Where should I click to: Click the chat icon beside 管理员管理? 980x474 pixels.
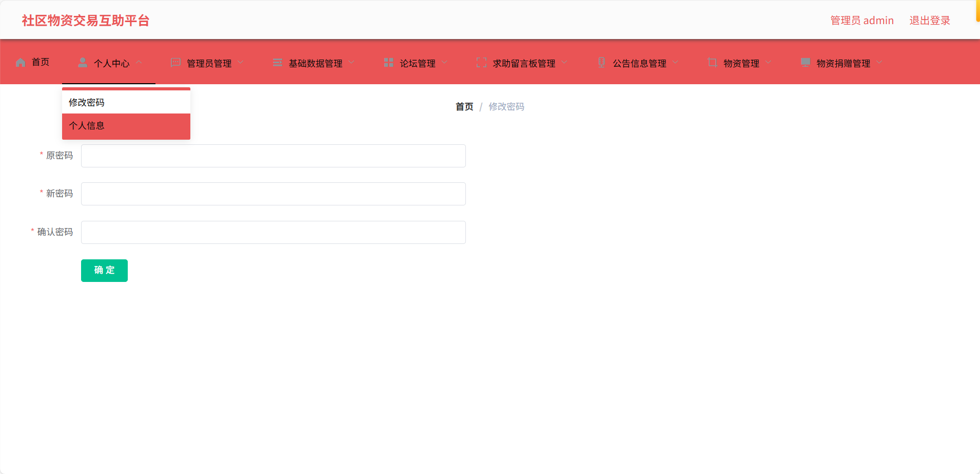coord(175,63)
